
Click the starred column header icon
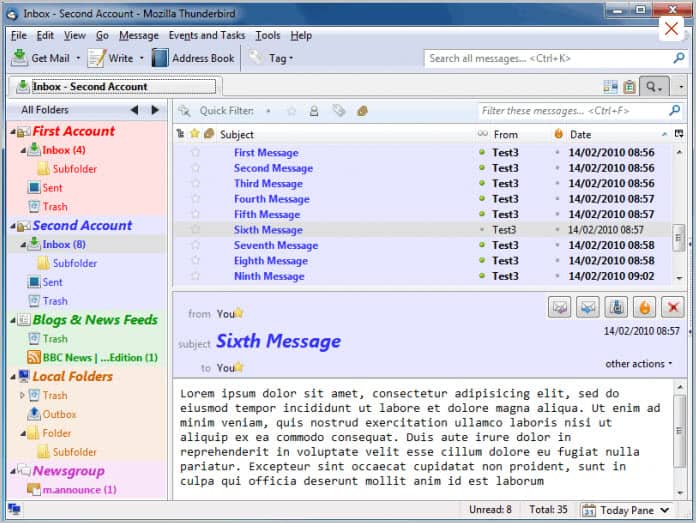point(194,134)
